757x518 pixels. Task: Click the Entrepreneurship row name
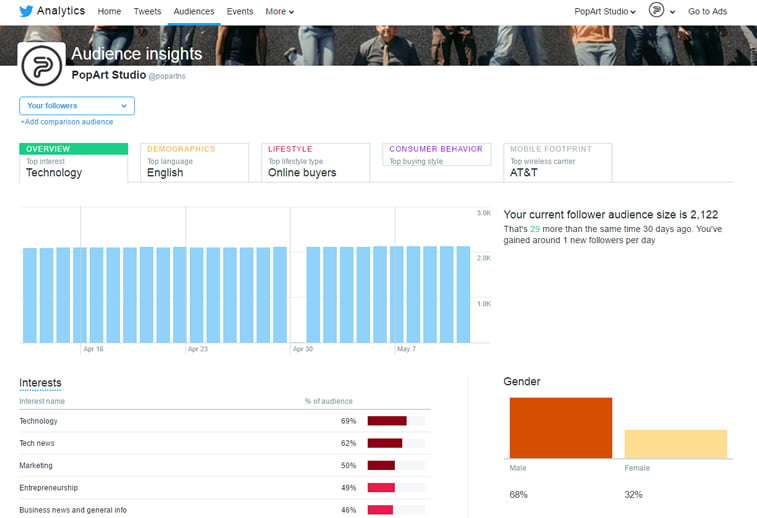(x=48, y=488)
